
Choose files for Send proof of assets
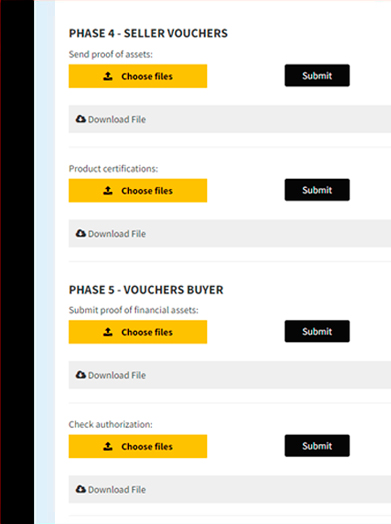click(138, 76)
